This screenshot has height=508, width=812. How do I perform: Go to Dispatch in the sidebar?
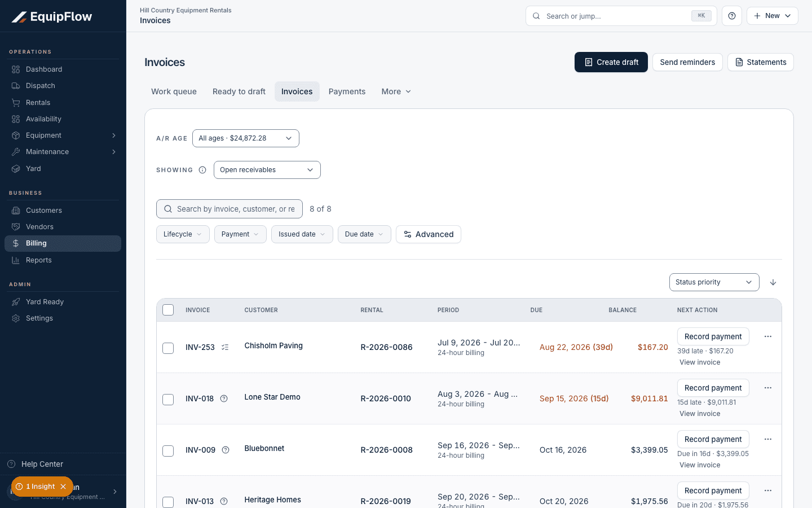pos(63,86)
